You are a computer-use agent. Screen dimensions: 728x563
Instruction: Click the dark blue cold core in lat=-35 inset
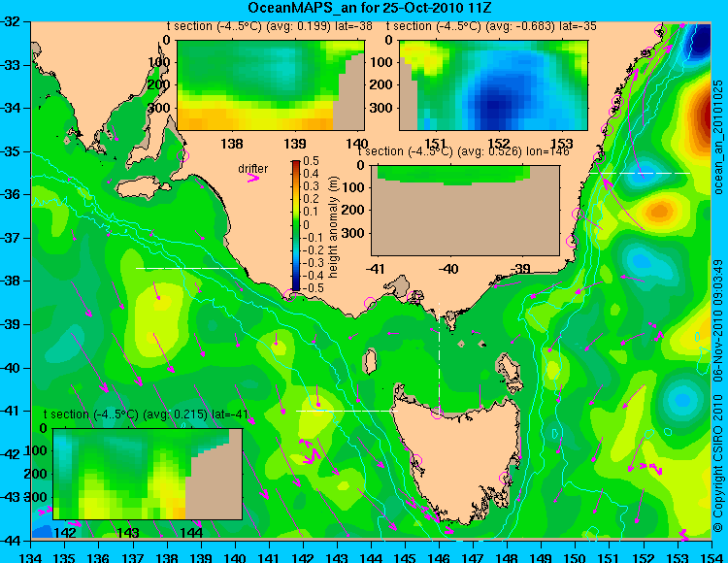(494, 107)
